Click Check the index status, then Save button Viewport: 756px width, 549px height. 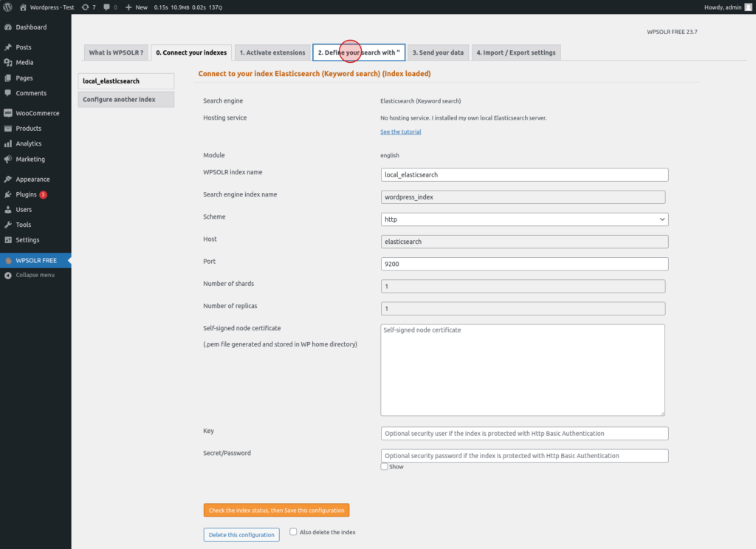pos(276,510)
